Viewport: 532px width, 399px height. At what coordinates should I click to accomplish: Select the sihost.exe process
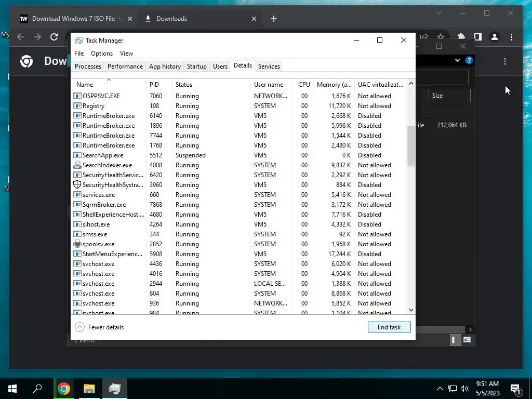click(x=239, y=224)
